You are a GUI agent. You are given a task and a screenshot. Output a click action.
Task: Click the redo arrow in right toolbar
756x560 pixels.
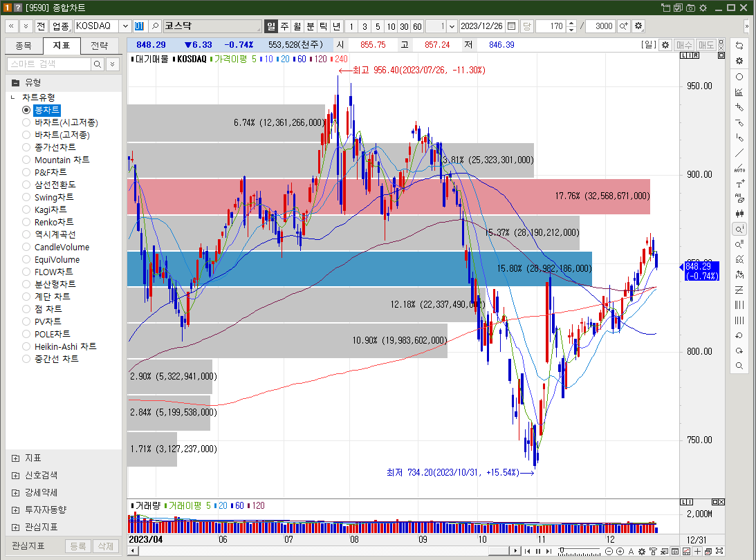pos(739,351)
